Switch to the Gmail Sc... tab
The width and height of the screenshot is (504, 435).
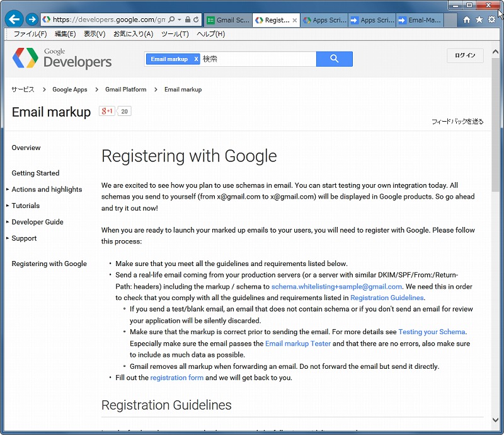[x=228, y=20]
